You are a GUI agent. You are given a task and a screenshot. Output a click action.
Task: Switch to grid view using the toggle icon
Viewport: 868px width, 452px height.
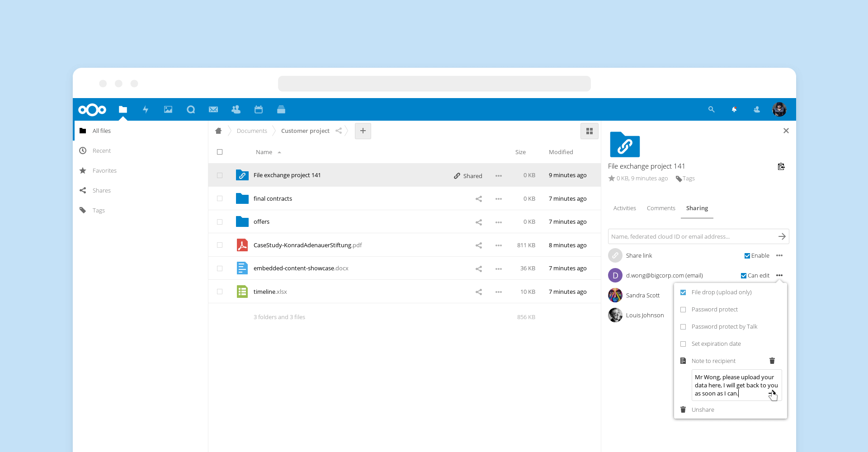(x=589, y=131)
